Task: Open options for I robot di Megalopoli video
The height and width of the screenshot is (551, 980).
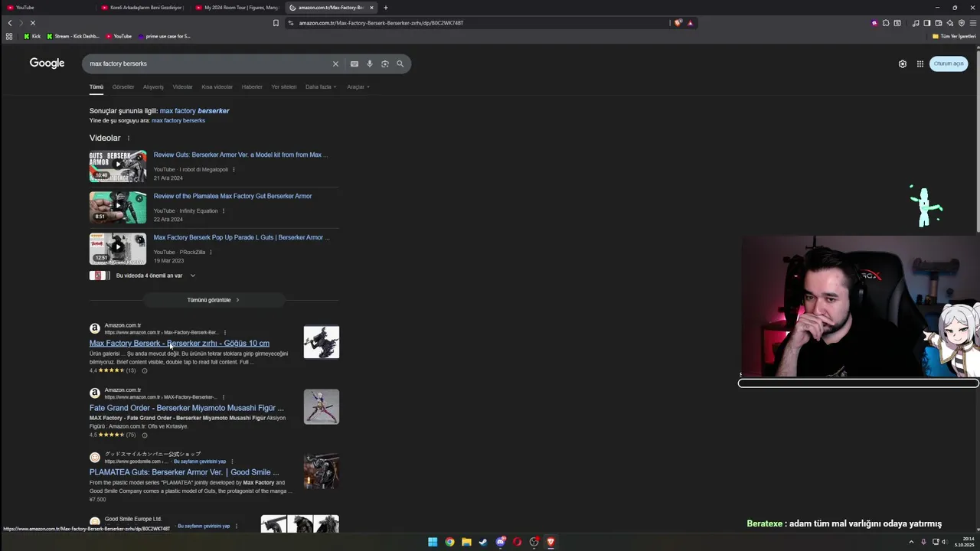Action: (234, 169)
